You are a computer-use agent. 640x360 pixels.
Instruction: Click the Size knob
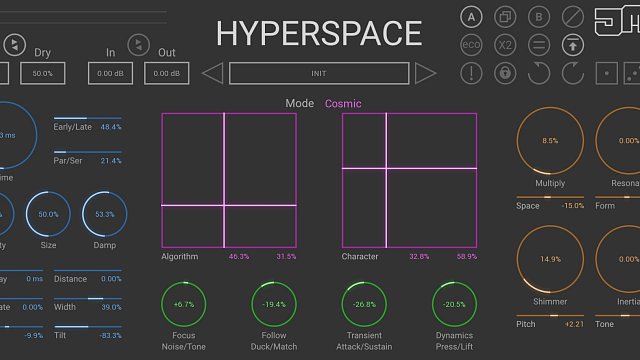point(48,214)
